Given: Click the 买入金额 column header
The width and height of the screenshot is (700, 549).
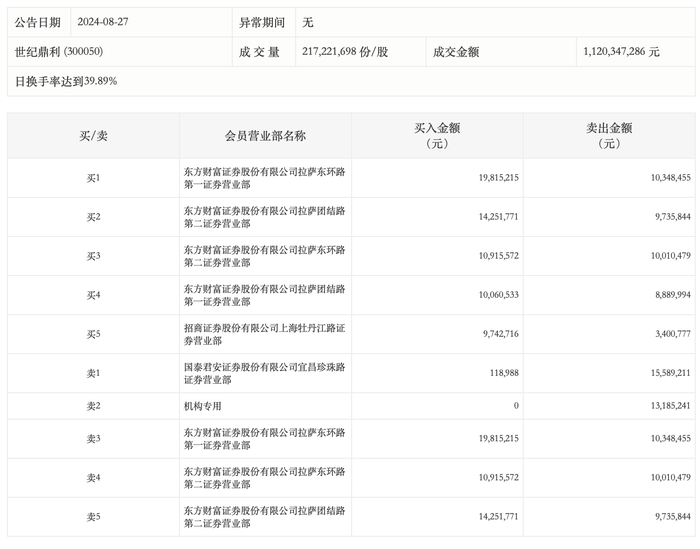Looking at the screenshot, I should tap(437, 136).
